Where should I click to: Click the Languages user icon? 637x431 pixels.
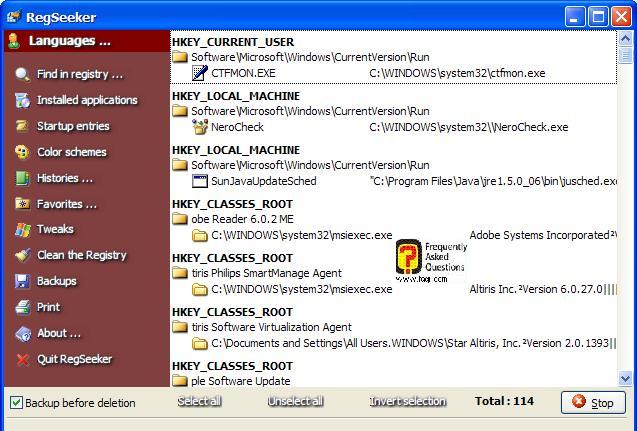[13, 41]
